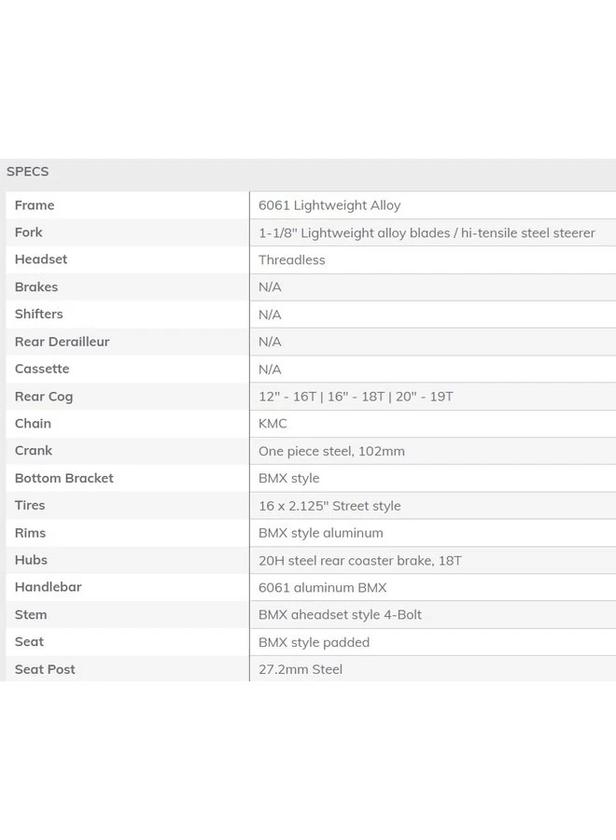Select the Stem 4-Bolt value
This screenshot has width=616, height=840.
[340, 615]
